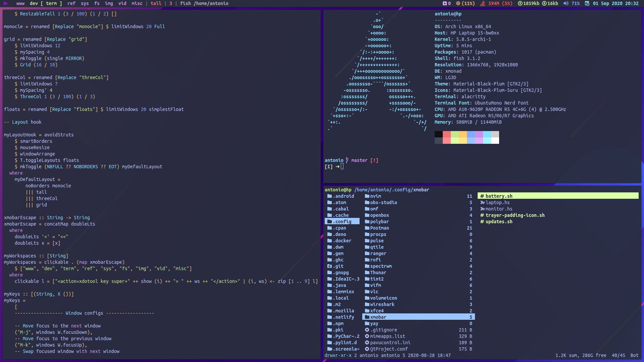This screenshot has height=362, width=644.
Task: Click the fish shell prompt cursor
Action: click(342, 167)
